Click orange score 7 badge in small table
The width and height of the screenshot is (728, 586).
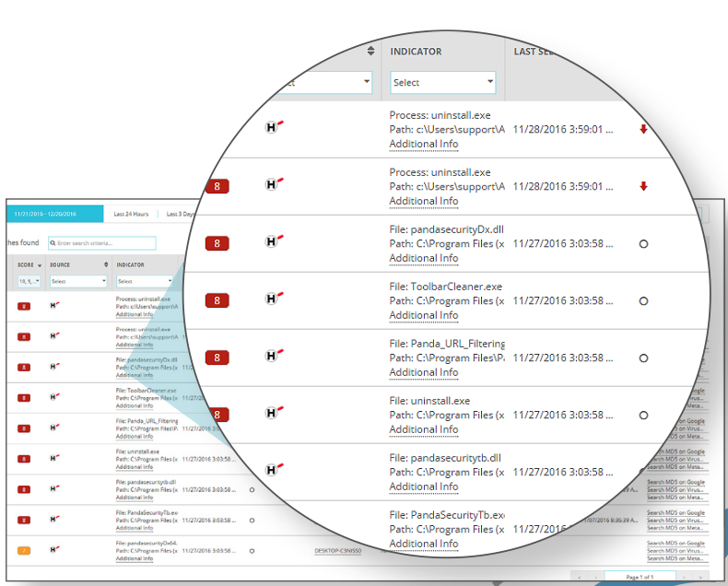tap(24, 551)
